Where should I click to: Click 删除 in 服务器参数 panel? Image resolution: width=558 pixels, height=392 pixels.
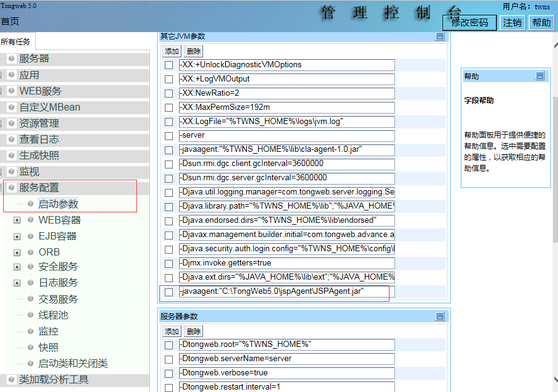click(x=194, y=332)
